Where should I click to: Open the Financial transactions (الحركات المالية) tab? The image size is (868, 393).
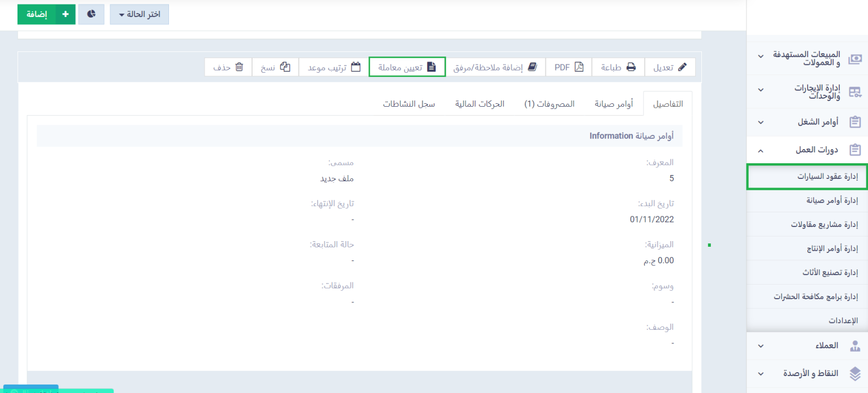click(480, 104)
